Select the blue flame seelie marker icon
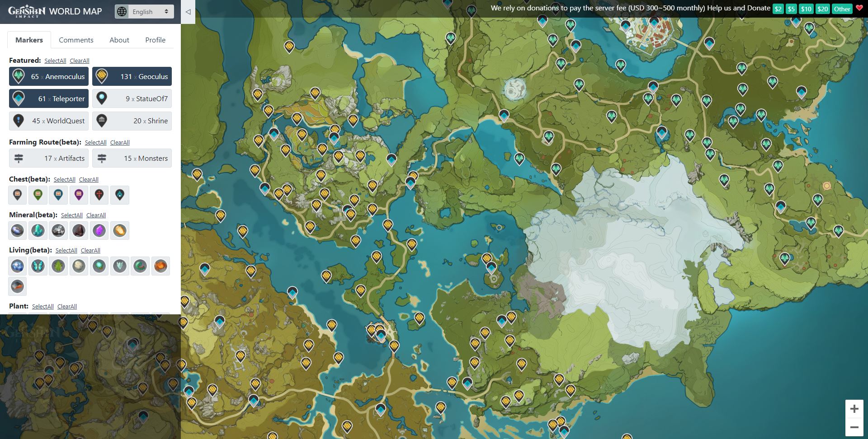Image resolution: width=868 pixels, height=439 pixels. point(119,195)
